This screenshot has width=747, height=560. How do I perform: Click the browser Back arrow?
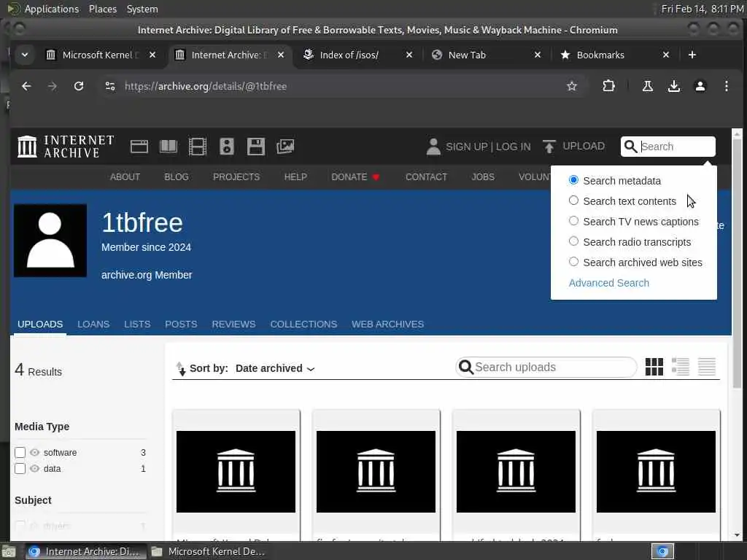(26, 86)
